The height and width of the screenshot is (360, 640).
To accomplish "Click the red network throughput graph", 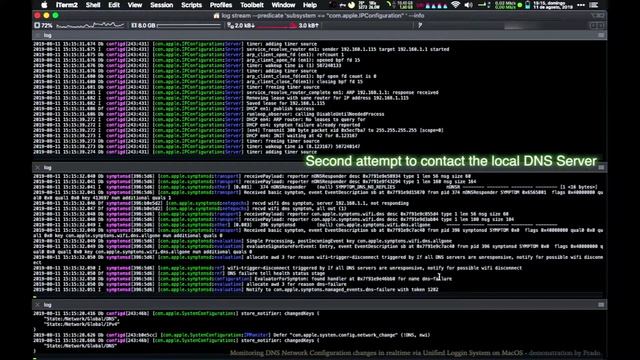I will click(277, 26).
